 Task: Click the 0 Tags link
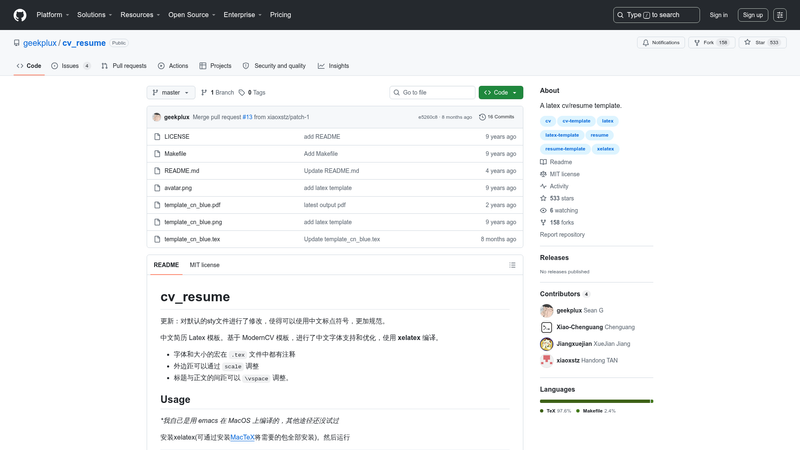coord(252,92)
